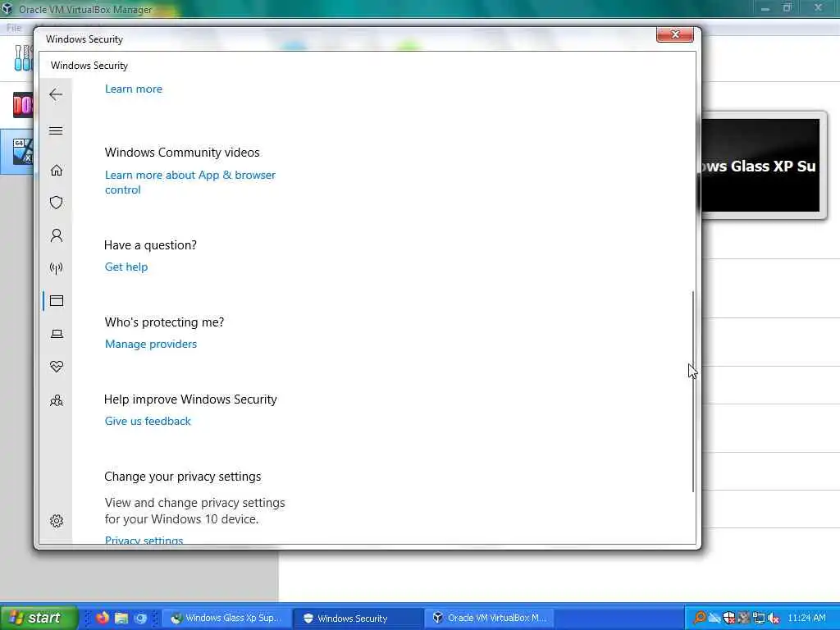Image resolution: width=840 pixels, height=630 pixels.
Task: Click the red security shield tray icon
Action: [x=729, y=618]
